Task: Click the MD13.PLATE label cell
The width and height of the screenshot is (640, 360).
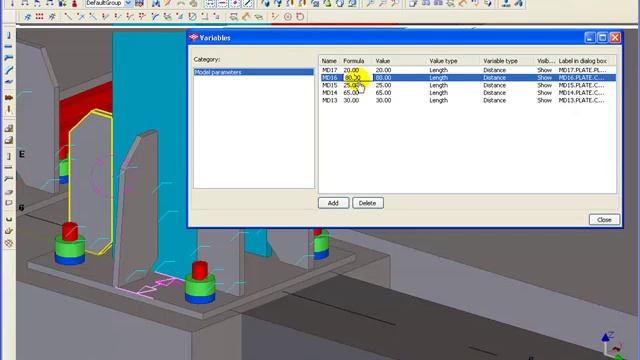Action: coord(582,100)
